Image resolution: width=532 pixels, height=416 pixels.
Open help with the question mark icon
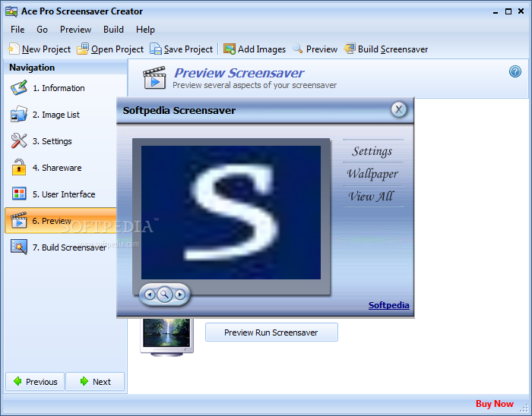point(515,71)
